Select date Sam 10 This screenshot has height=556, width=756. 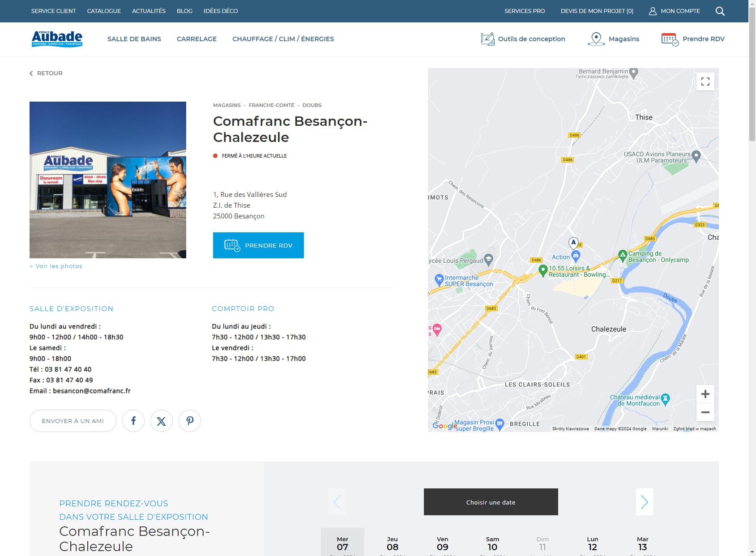492,543
